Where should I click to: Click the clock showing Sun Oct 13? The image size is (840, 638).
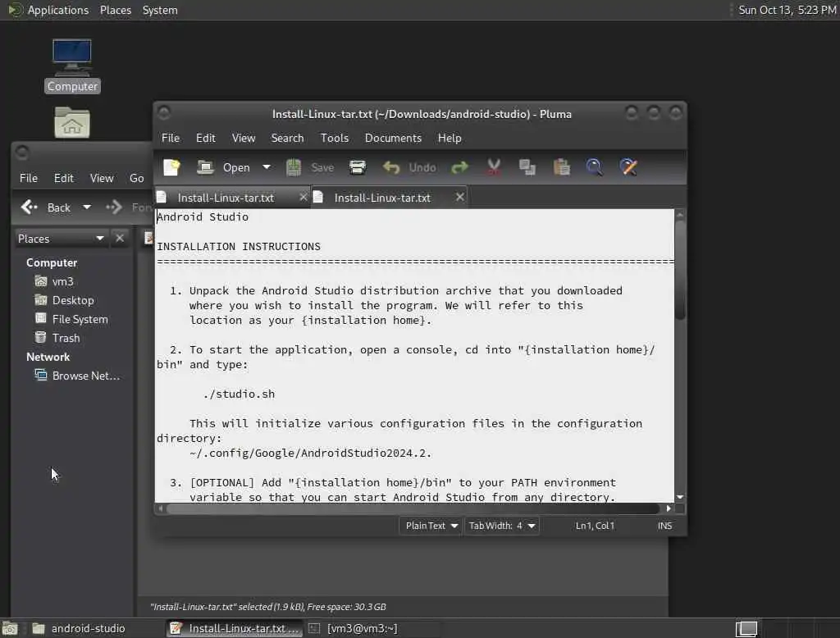click(x=787, y=10)
